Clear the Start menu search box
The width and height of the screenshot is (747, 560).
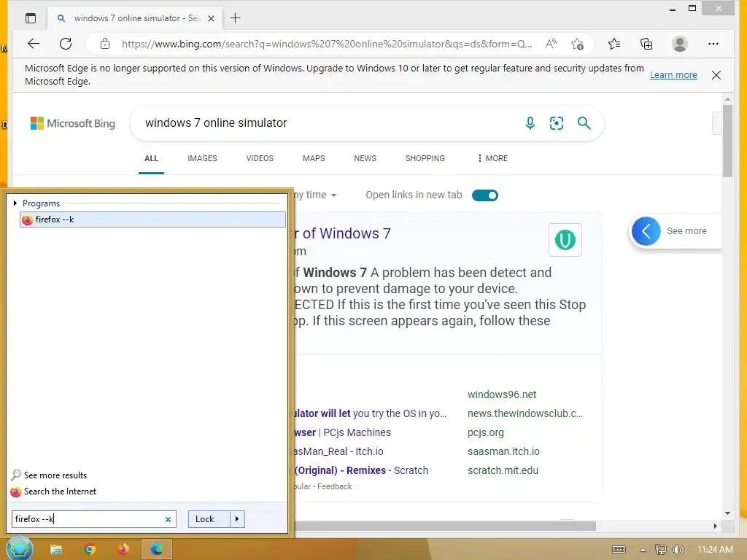(x=168, y=519)
